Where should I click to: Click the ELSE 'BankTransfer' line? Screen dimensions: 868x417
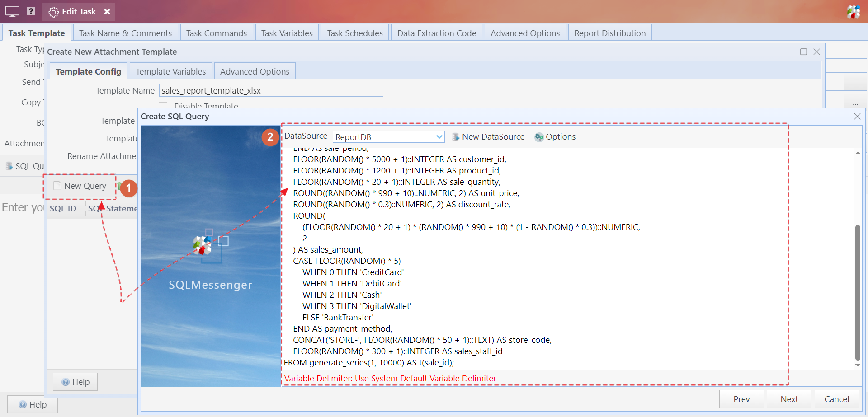338,318
